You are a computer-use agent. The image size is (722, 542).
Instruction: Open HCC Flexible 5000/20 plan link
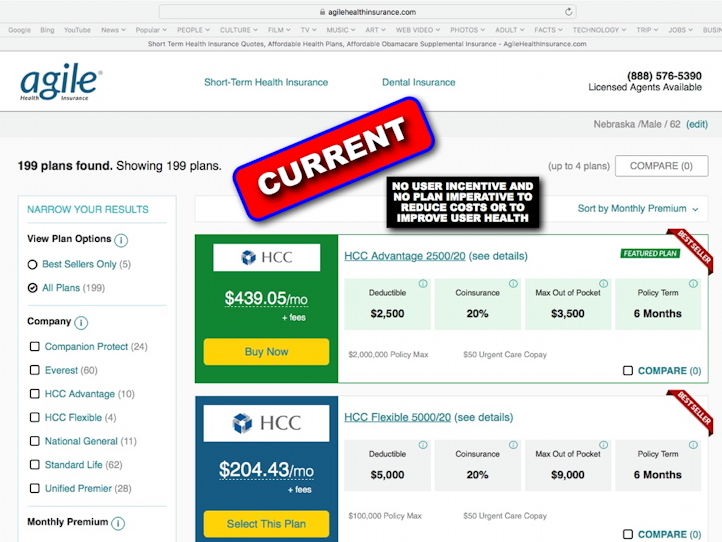click(x=397, y=417)
